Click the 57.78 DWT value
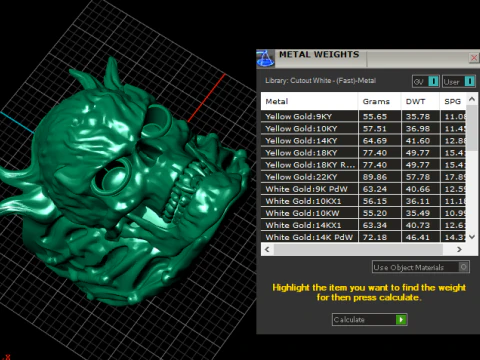 click(x=418, y=177)
